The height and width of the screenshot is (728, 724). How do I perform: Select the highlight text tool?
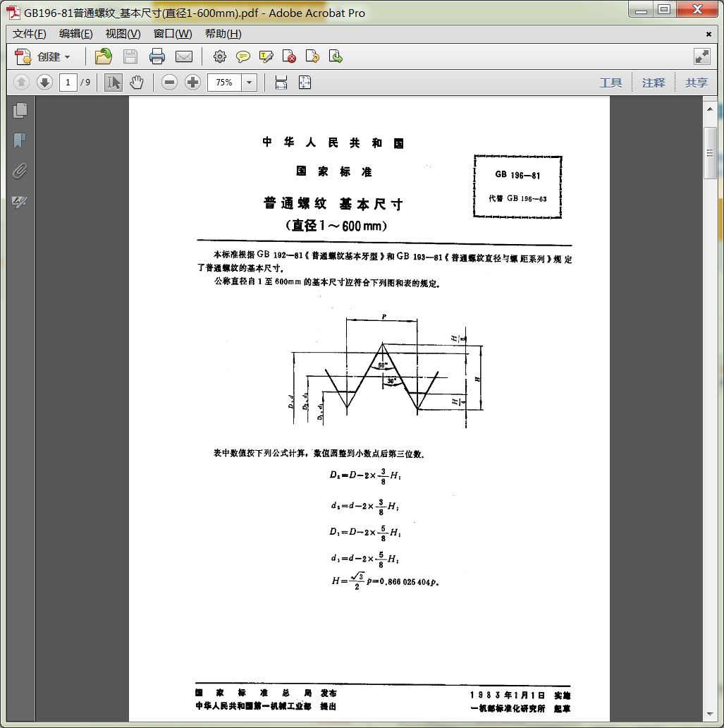coord(266,57)
